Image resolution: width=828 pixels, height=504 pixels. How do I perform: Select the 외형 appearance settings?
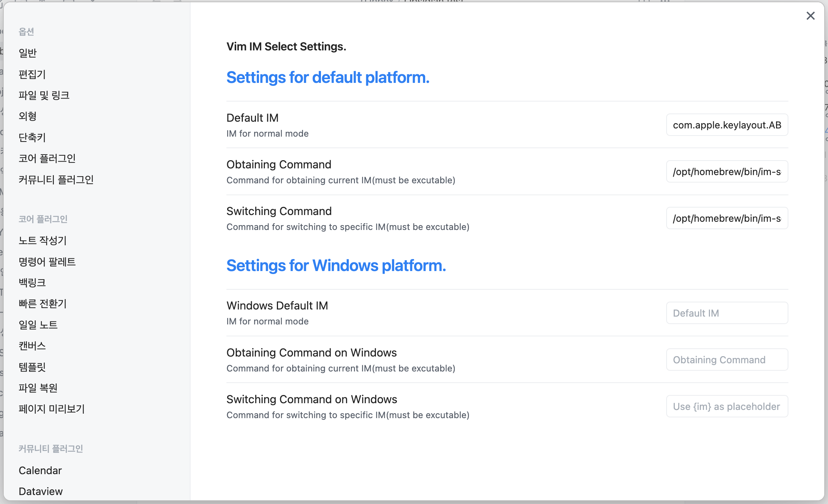pos(28,116)
